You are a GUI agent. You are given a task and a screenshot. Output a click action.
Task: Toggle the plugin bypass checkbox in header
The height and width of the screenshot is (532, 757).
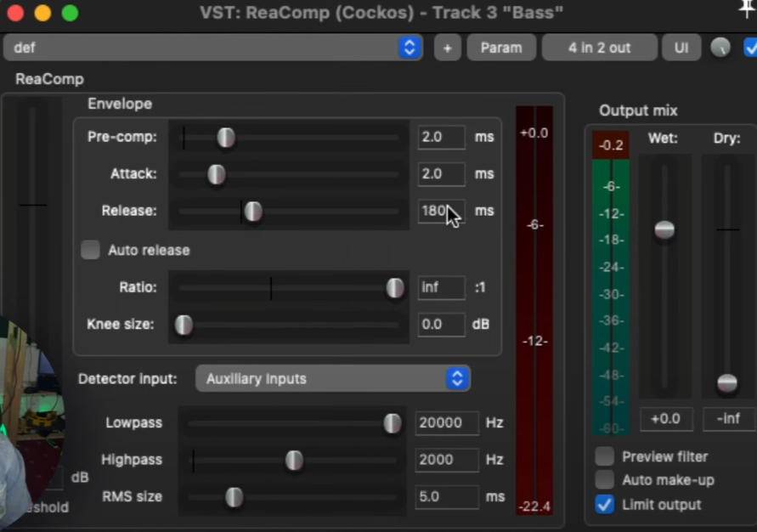point(751,48)
